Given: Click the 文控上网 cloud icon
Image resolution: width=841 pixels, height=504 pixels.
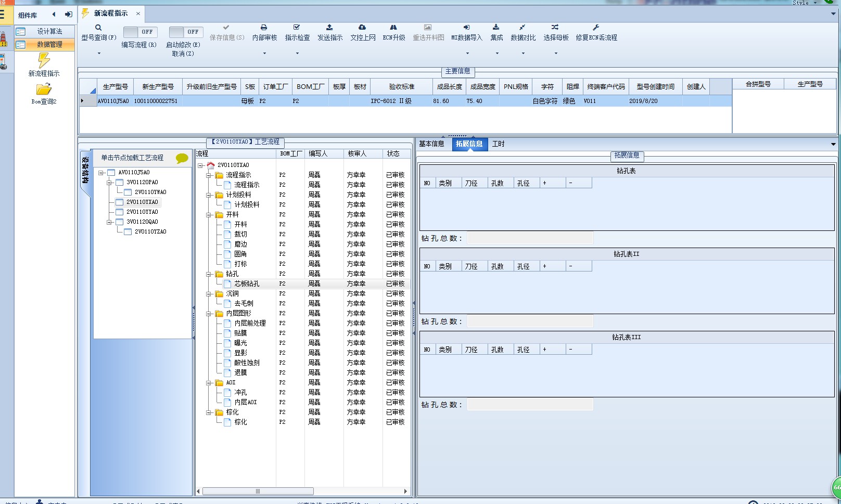Looking at the screenshot, I should (362, 27).
